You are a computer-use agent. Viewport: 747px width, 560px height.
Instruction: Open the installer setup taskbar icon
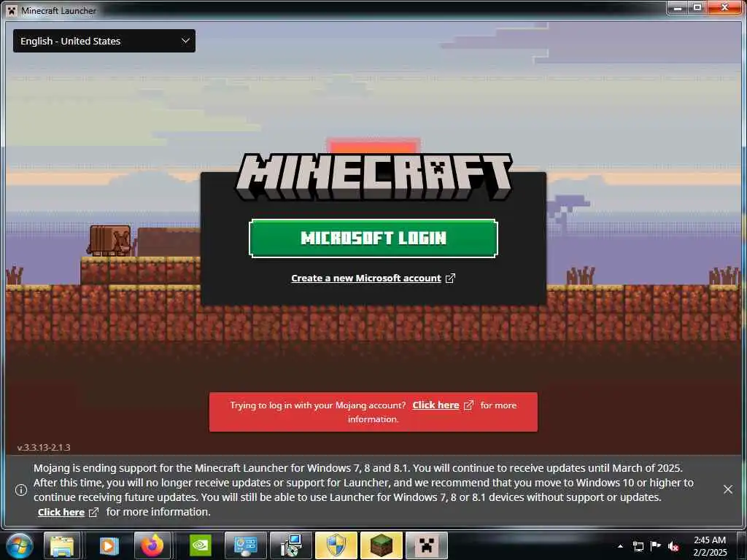point(290,545)
